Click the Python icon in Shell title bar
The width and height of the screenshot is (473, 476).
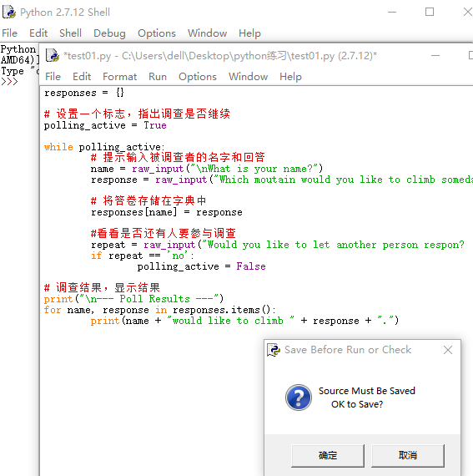tap(9, 13)
